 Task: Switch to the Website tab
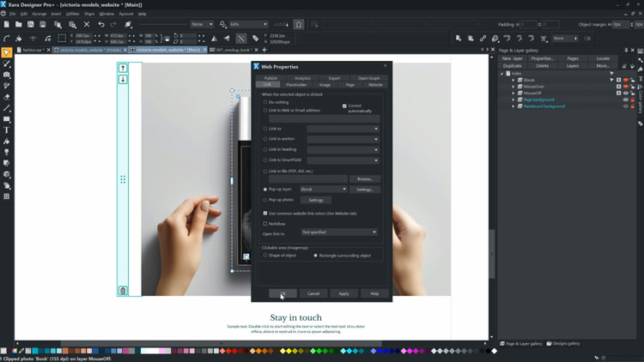tap(375, 85)
